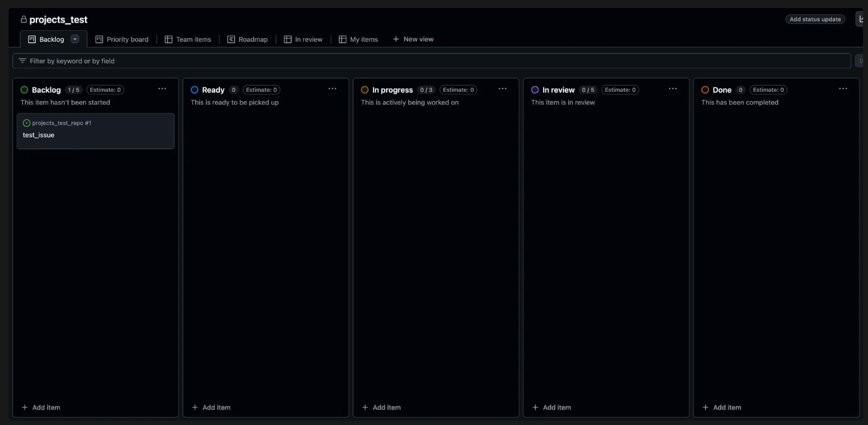Click the private lock icon beside projects_test

tap(24, 20)
